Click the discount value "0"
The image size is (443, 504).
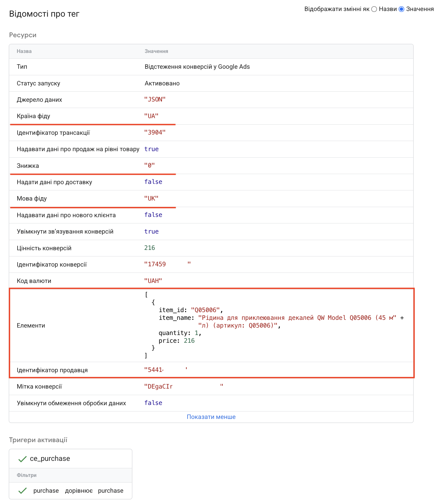coord(149,165)
